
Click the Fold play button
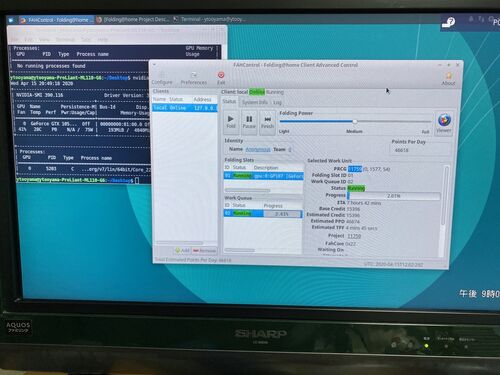[x=231, y=122]
